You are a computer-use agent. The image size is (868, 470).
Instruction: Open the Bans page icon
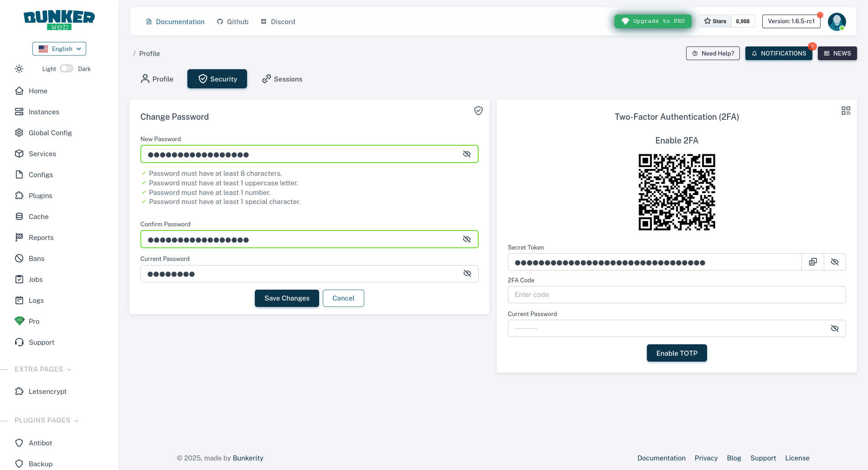tap(19, 258)
